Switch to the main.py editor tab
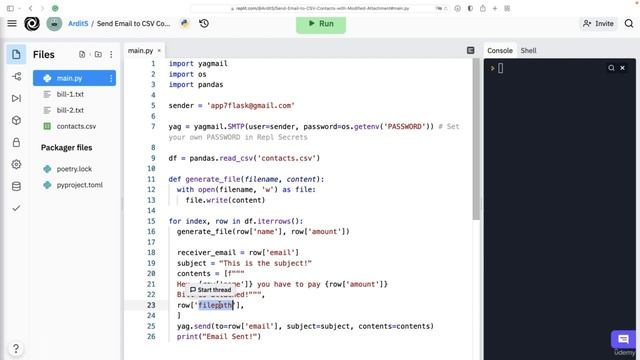 point(140,51)
